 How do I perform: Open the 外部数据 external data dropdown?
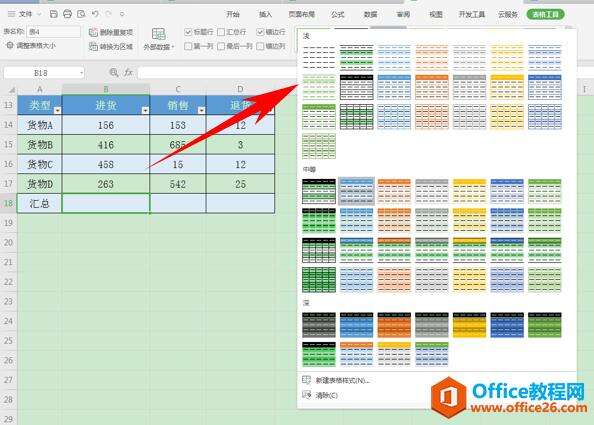click(x=159, y=39)
